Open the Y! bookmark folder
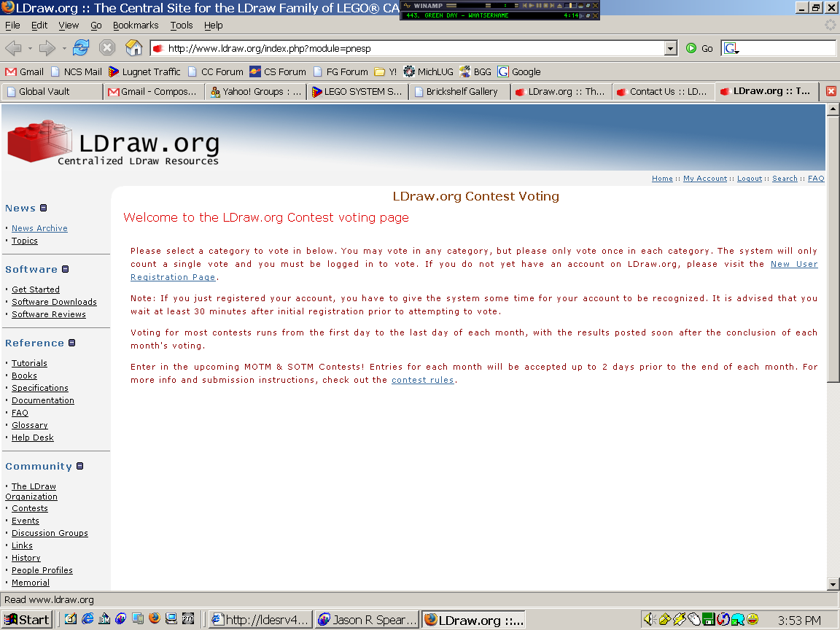This screenshot has width=840, height=630. tap(386, 71)
